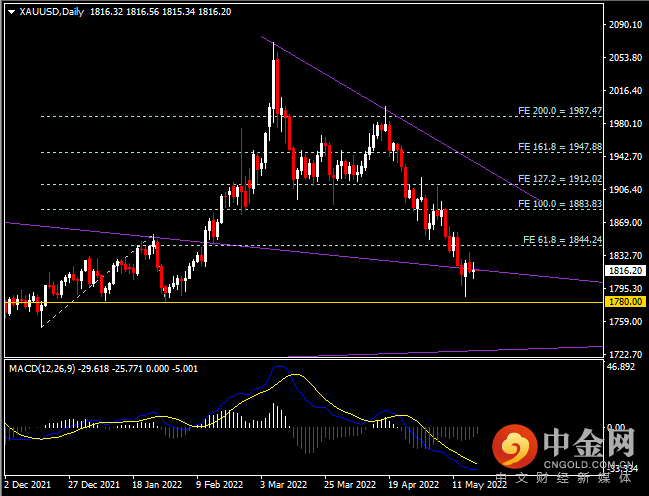
Task: Select the OHLC values 1816.32 1816.56 1815.34 1816.20
Action: point(161,12)
